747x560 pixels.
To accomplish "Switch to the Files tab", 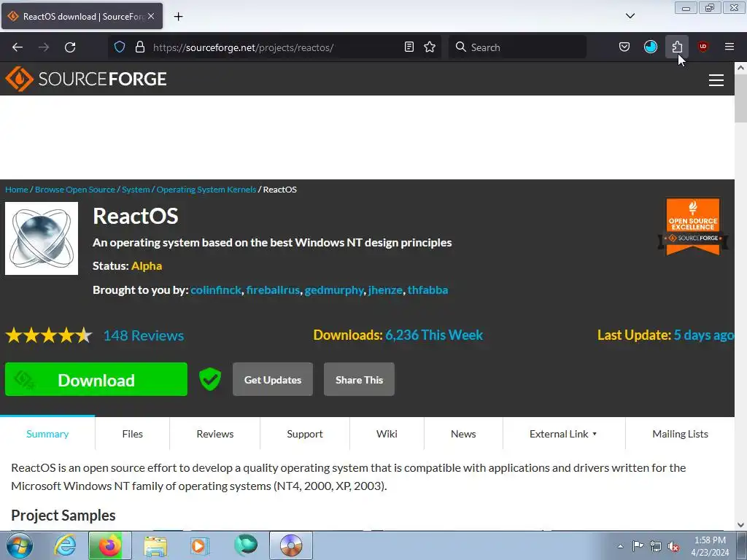I will click(x=133, y=434).
